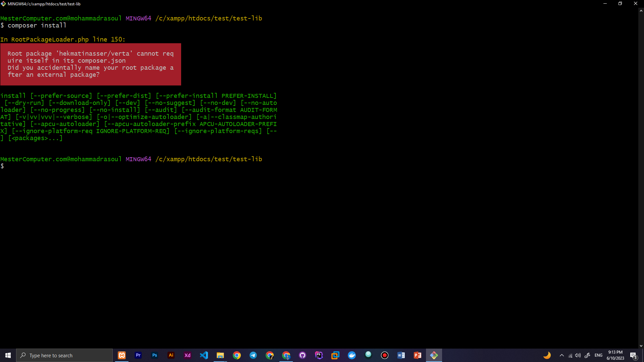
Task: Launch PhpStorm from the taskbar
Action: click(319, 355)
